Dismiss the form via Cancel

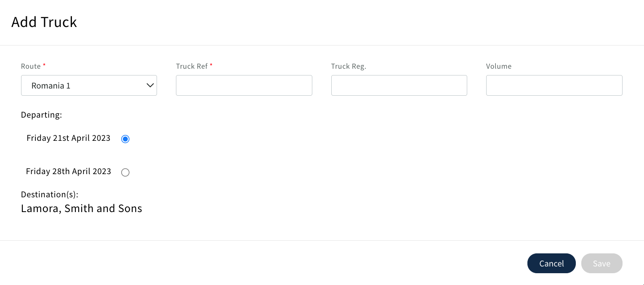pyautogui.click(x=551, y=263)
